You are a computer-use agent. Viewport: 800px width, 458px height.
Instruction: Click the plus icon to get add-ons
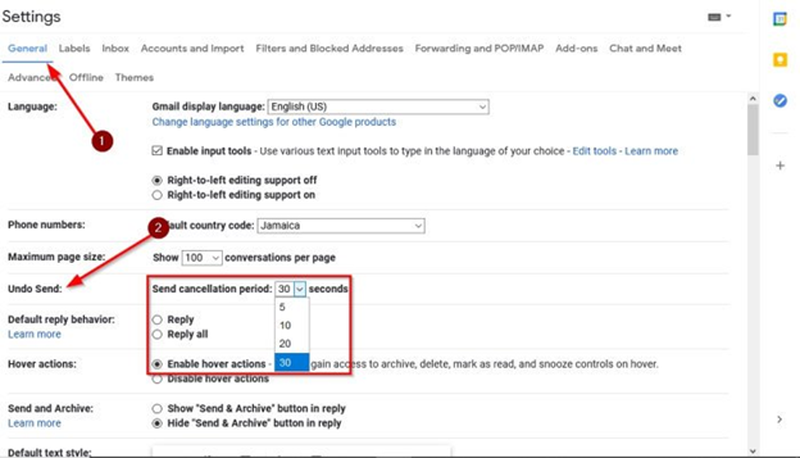[x=780, y=165]
